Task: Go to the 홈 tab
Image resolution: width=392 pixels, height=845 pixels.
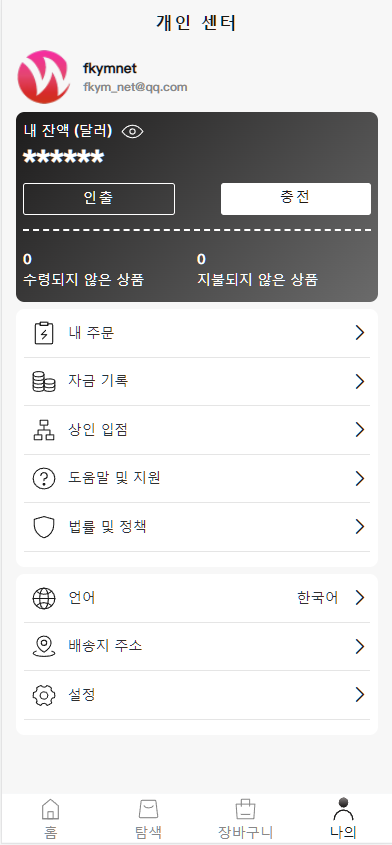Action: [50, 817]
